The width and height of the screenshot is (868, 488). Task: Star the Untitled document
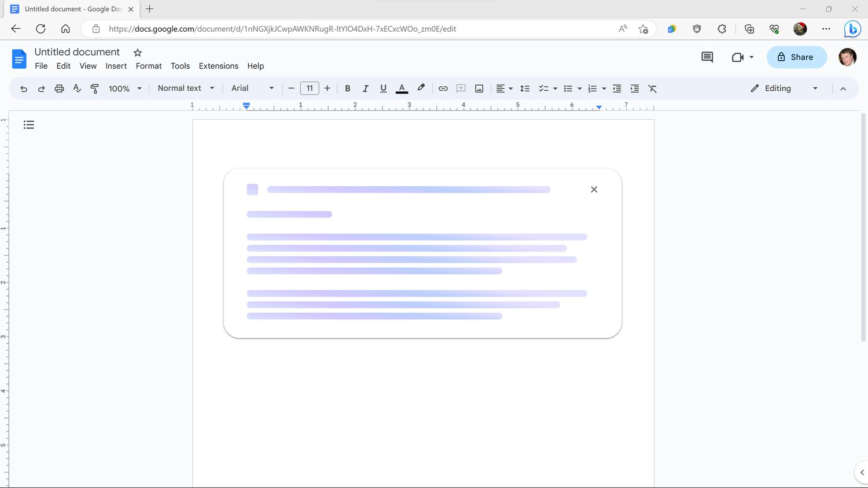pyautogui.click(x=138, y=53)
